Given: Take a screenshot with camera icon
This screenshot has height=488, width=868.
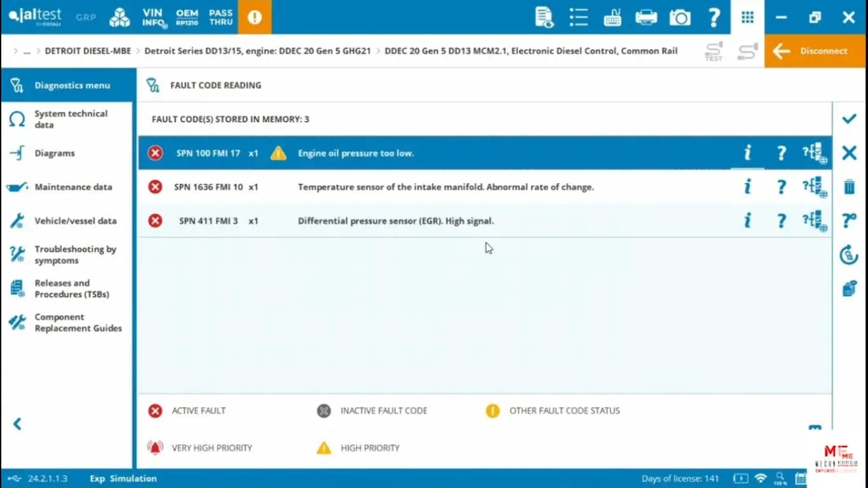Looking at the screenshot, I should 680,17.
